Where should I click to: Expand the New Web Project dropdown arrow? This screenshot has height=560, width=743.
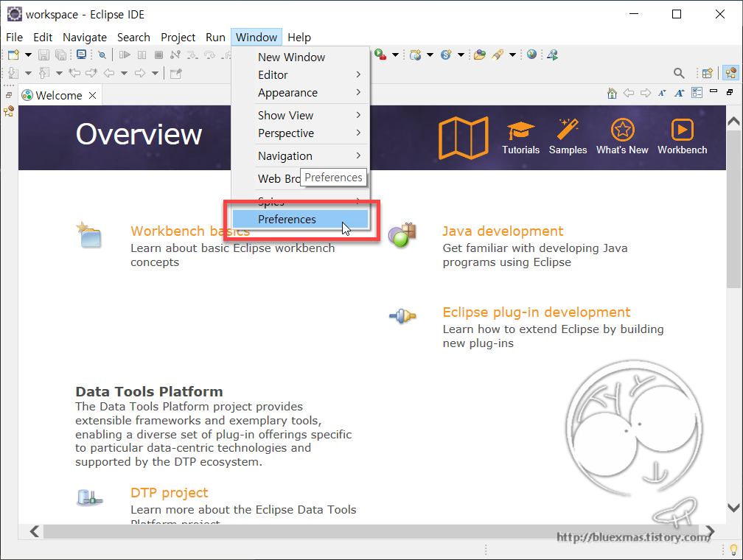pos(430,55)
